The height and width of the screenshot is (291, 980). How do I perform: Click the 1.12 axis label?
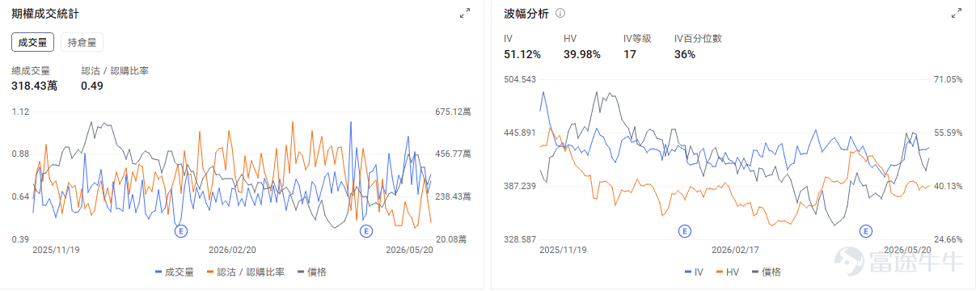pyautogui.click(x=20, y=112)
